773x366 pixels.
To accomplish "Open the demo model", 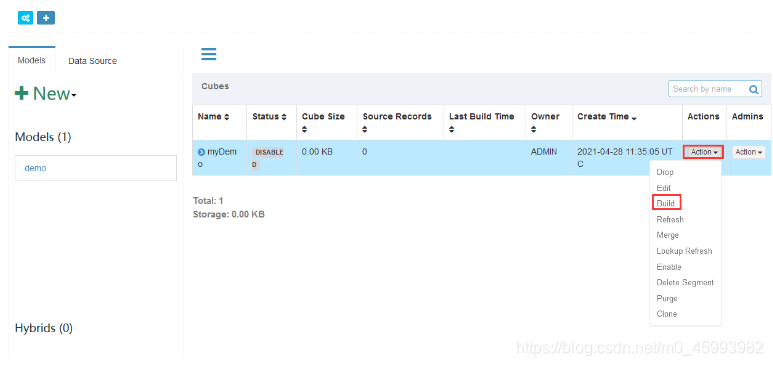I will tap(96, 168).
